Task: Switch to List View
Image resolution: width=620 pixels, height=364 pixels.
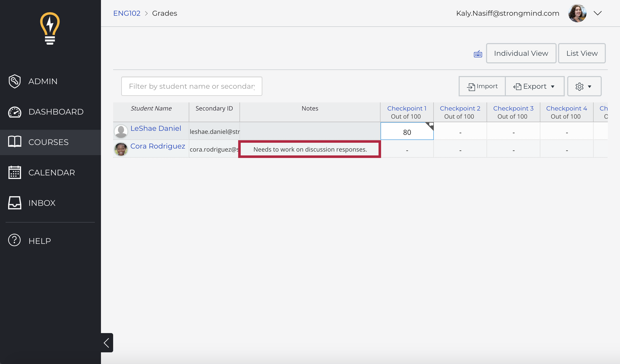Action: (x=582, y=53)
